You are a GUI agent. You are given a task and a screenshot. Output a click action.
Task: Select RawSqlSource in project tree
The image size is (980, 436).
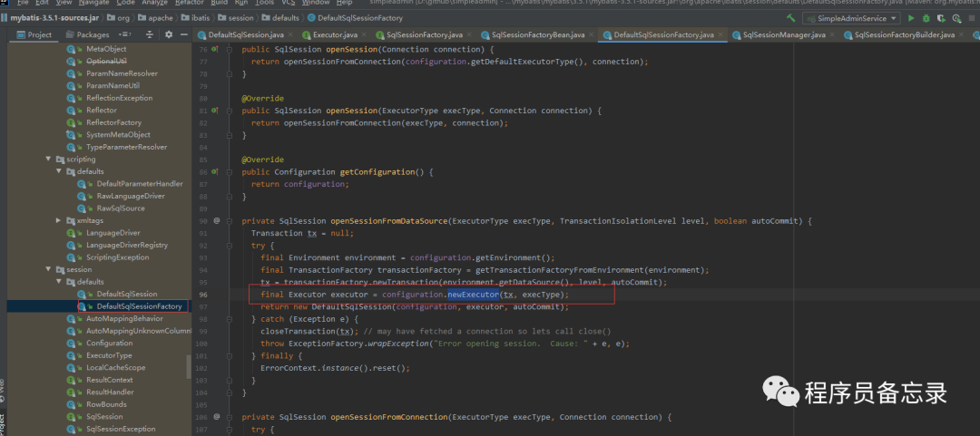(121, 208)
